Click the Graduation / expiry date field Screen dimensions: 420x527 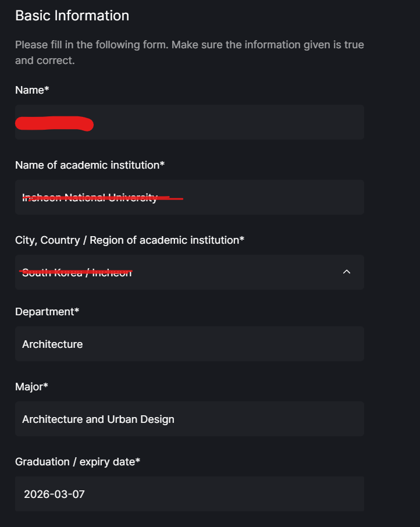(189, 494)
